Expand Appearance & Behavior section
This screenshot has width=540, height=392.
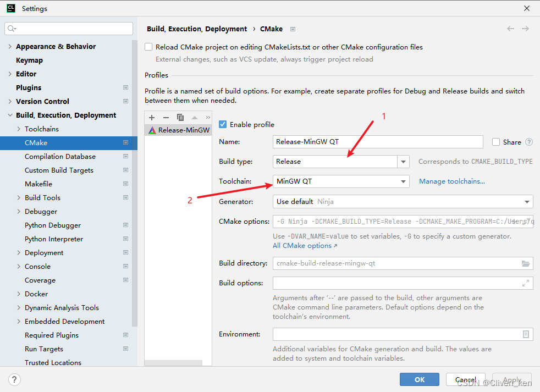[10, 47]
